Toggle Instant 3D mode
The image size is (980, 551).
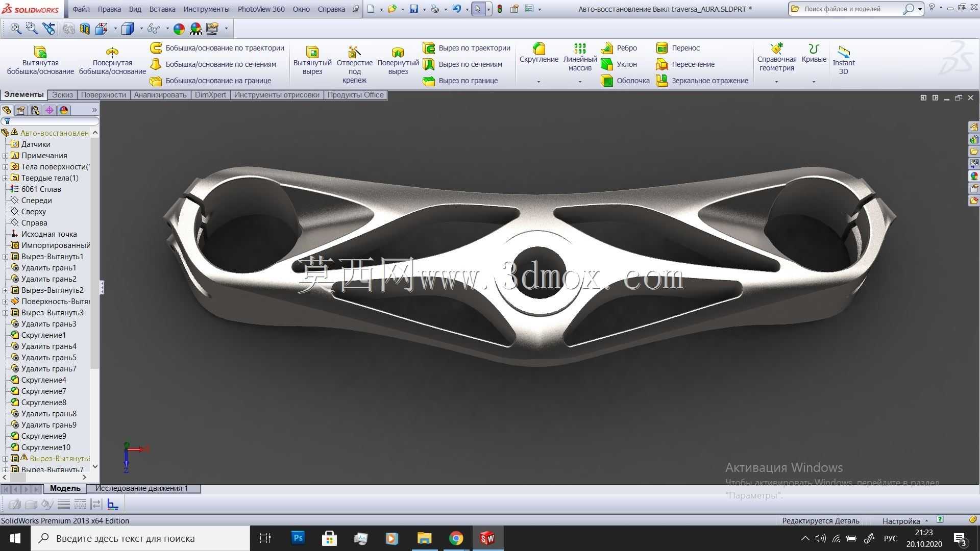click(844, 60)
